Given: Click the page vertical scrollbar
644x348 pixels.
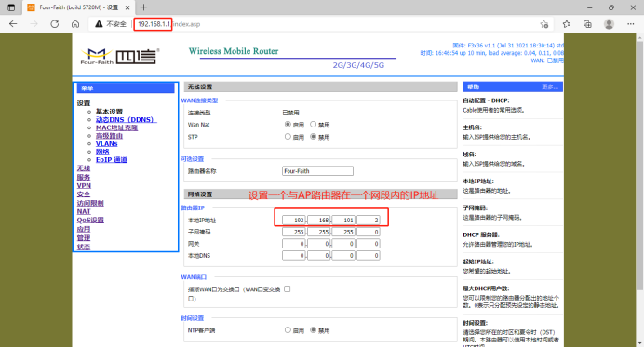Looking at the screenshot, I should pos(639,165).
